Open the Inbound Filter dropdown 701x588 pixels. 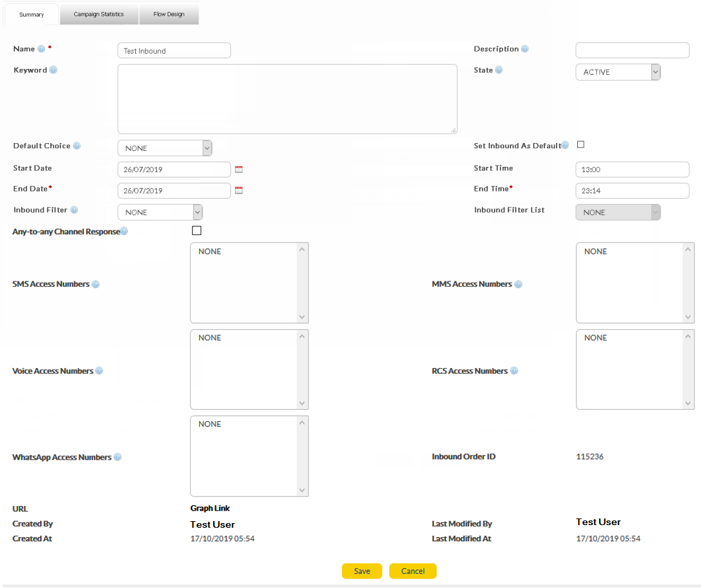(160, 213)
